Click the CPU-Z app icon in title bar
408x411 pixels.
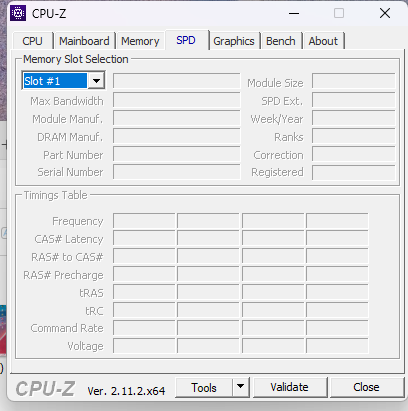pyautogui.click(x=18, y=13)
